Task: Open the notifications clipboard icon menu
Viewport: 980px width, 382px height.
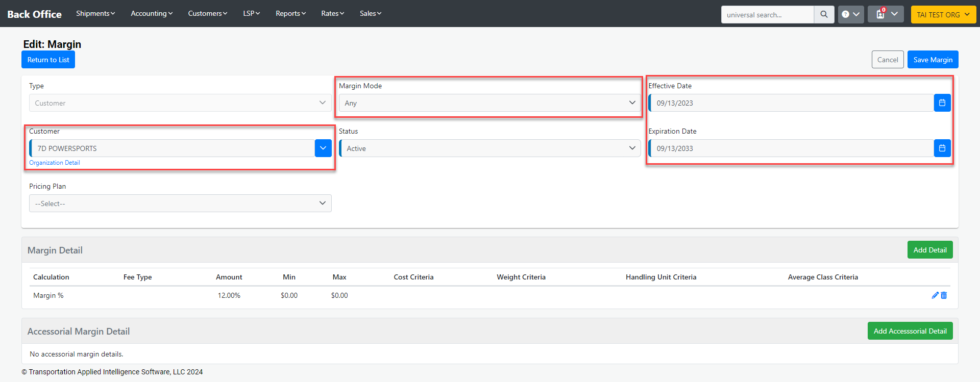Action: pyautogui.click(x=885, y=15)
